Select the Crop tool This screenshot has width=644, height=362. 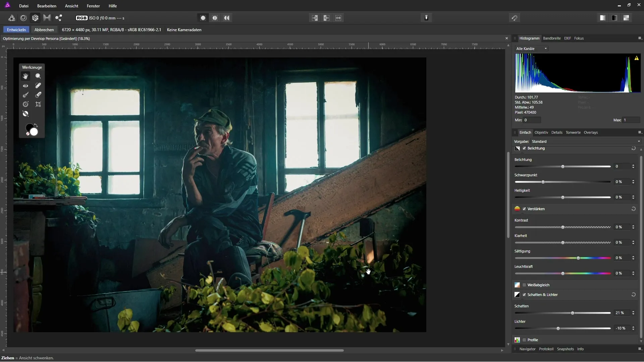pyautogui.click(x=38, y=105)
